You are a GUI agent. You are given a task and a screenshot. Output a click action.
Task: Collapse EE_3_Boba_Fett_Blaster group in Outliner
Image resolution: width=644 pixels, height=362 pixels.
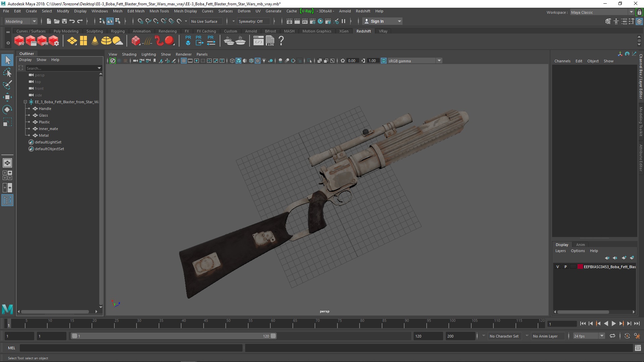tap(25, 102)
